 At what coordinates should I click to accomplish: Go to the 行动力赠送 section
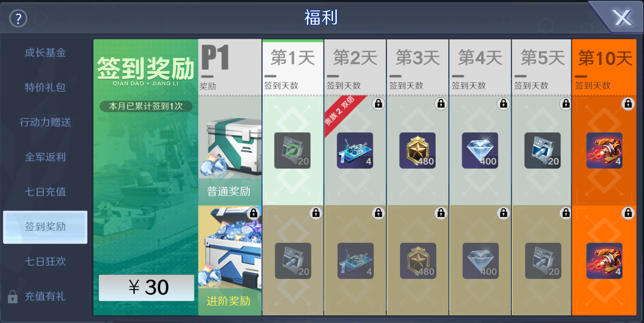click(45, 122)
